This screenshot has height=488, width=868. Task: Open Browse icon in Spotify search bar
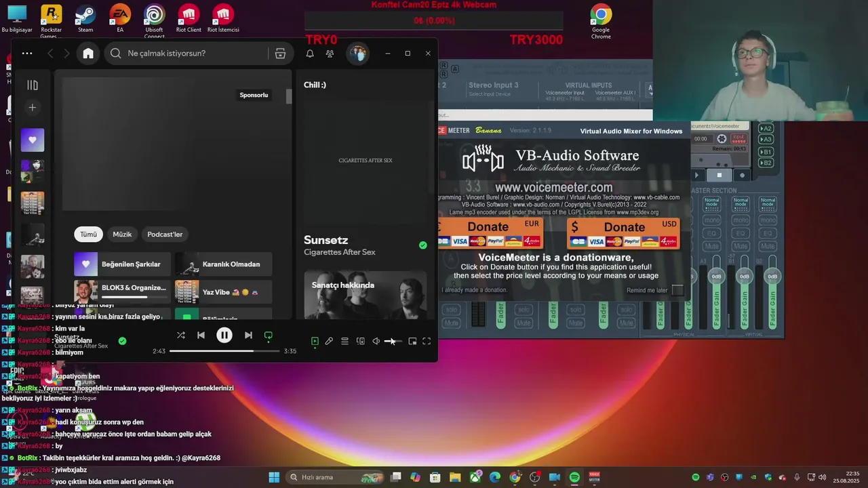[x=280, y=54]
